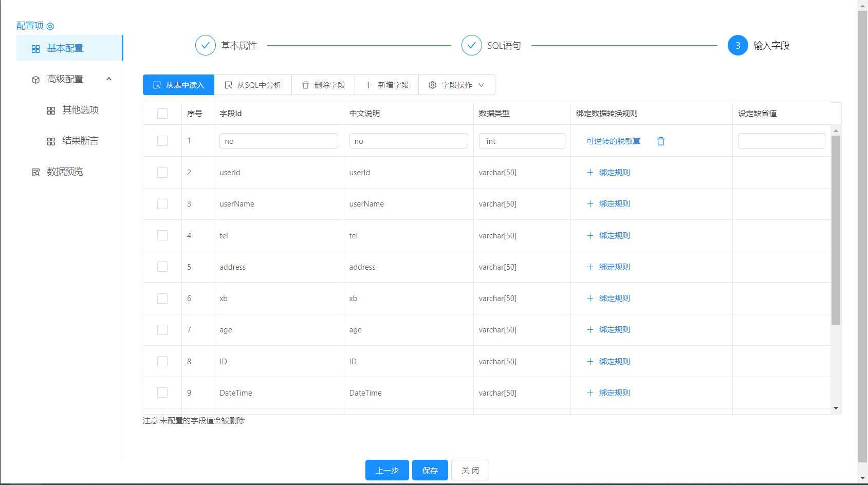Image resolution: width=868 pixels, height=485 pixels.
Task: Click the 结果断言 grid icon
Action: (x=51, y=141)
